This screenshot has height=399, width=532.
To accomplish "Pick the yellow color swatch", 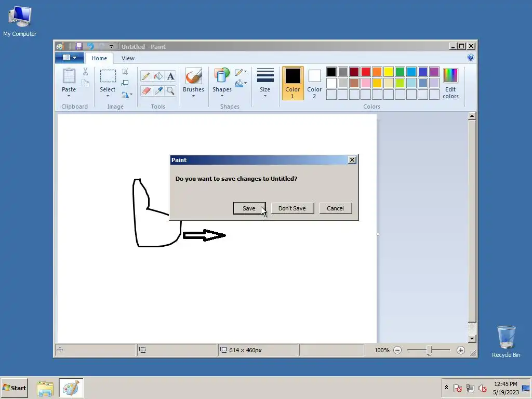I will point(389,72).
